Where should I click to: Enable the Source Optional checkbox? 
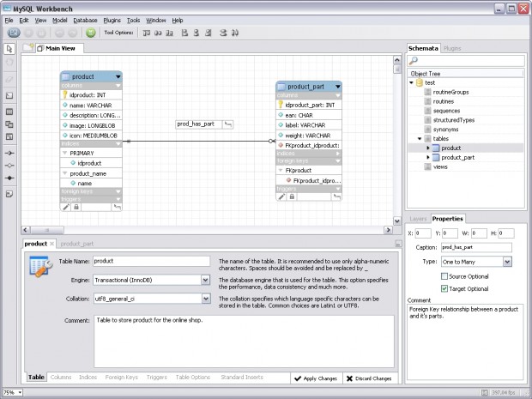coord(444,276)
